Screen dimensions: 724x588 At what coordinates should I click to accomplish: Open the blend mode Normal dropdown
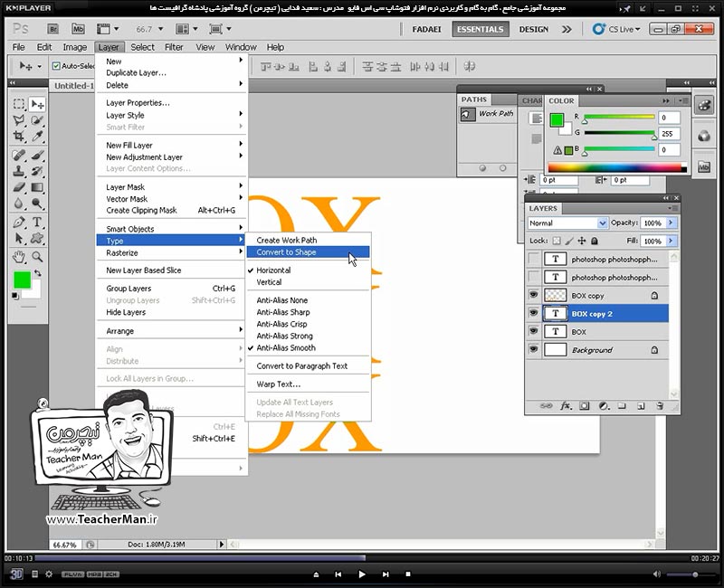point(567,223)
